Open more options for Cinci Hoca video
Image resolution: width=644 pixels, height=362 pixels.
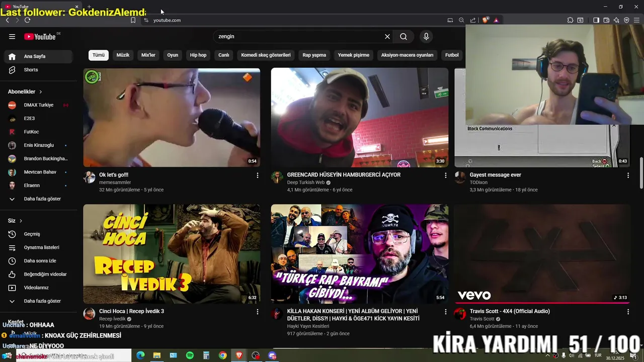tap(258, 312)
